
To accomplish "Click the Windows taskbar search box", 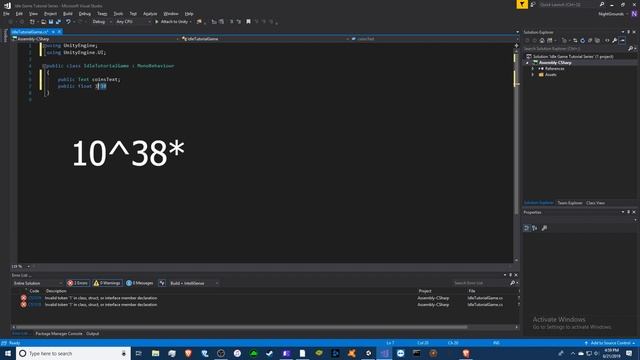I will (x=73, y=353).
